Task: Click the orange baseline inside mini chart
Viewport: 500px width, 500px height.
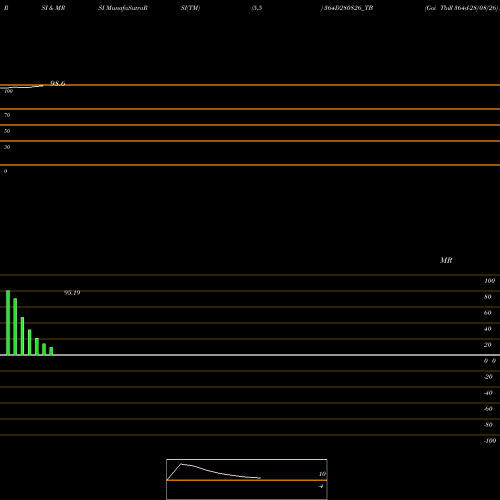Action: [x=247, y=480]
